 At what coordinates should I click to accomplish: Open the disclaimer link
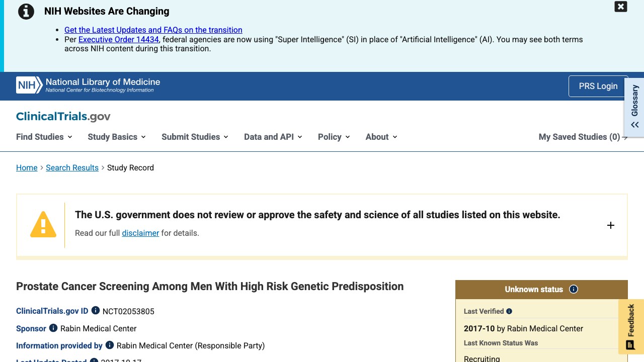click(140, 233)
